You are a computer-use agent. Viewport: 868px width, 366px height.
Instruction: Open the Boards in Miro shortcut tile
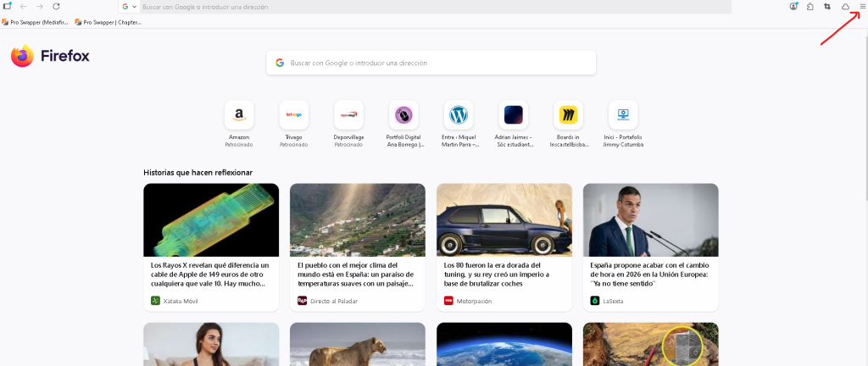(x=568, y=114)
